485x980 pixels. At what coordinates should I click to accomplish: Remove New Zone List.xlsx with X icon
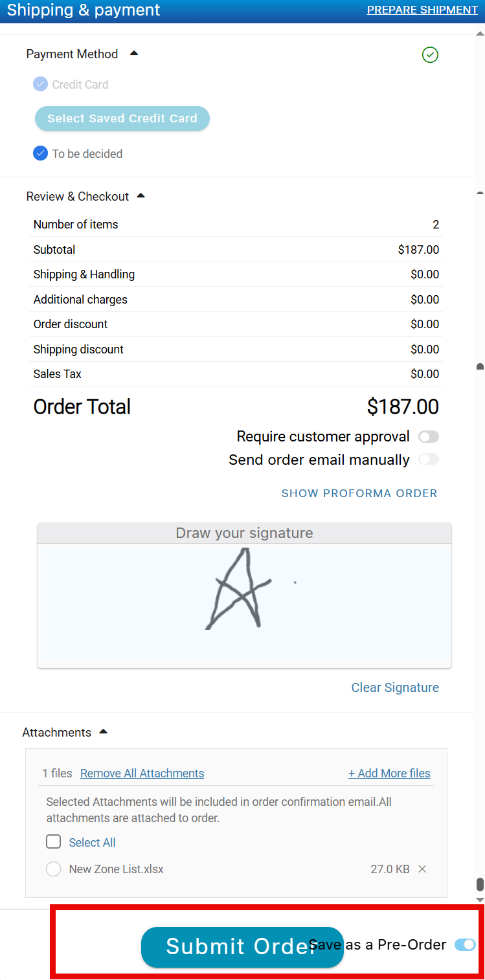pos(422,869)
